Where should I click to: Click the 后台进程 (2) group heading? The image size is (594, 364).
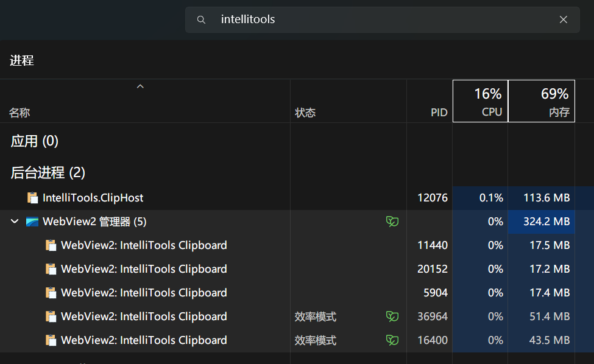point(48,172)
